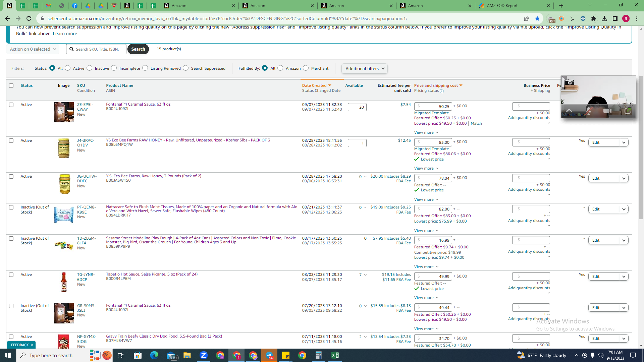The image size is (644, 362).
Task: Open the Learn more link
Action: pyautogui.click(x=65, y=34)
